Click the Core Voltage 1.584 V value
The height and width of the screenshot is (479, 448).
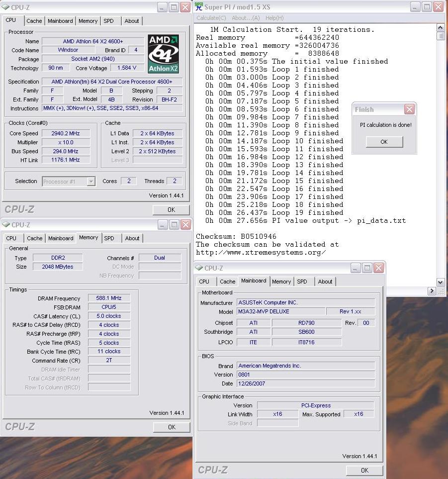coord(127,68)
